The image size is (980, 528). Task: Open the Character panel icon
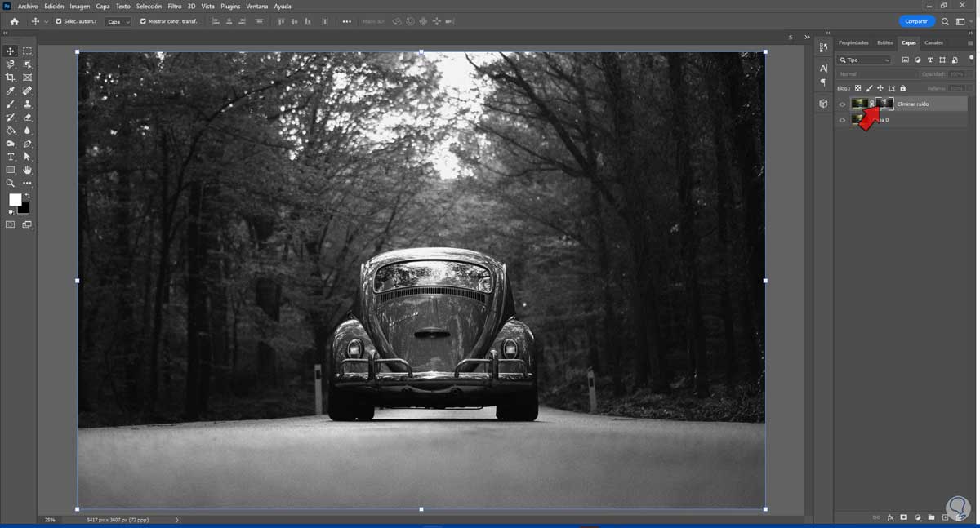(823, 69)
